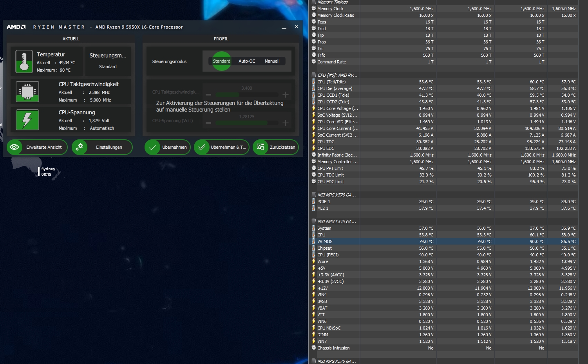Click the bolt icon beside DIMM voltage

pos(314,335)
